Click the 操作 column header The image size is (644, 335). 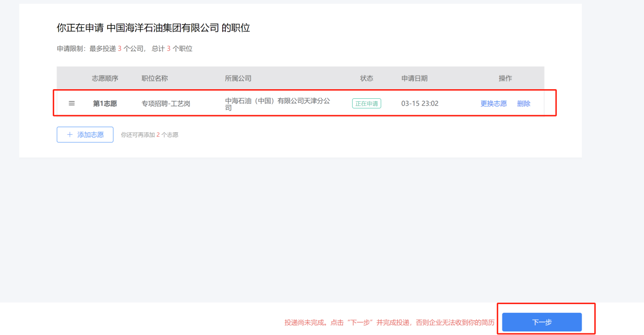pos(505,78)
